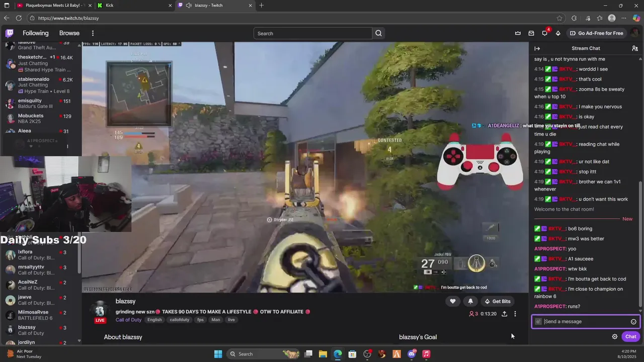The height and width of the screenshot is (362, 644).
Task: Click the chat panel scrollbar
Action: [640, 244]
